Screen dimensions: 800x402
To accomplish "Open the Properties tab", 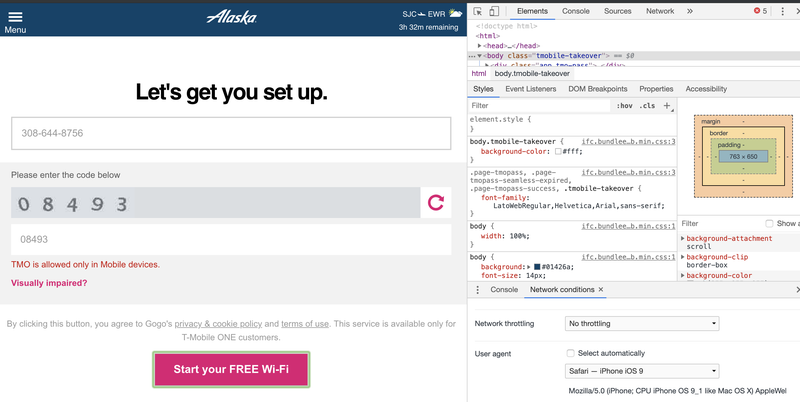I will pos(656,89).
